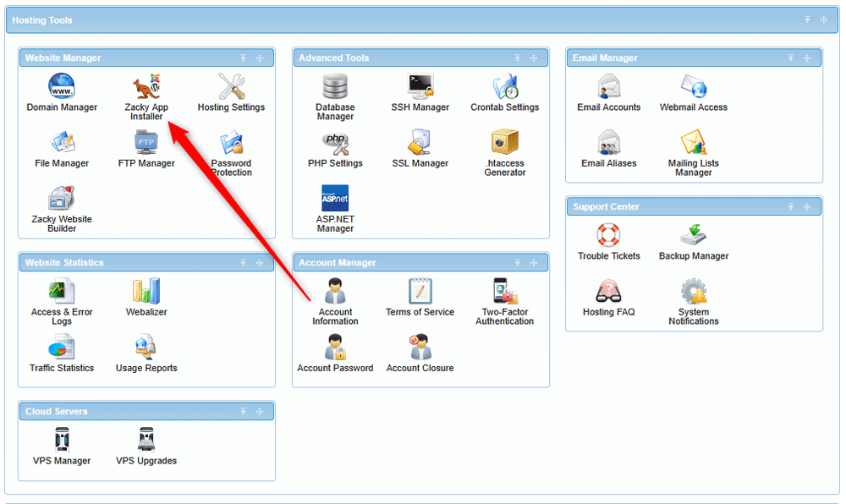Open Two-Factor Authentication setup
This screenshot has height=504, width=846.
(x=504, y=294)
